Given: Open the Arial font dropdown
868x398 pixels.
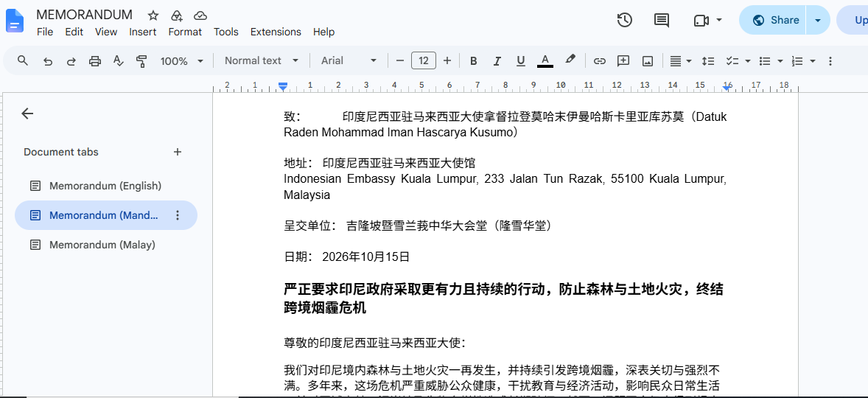Looking at the screenshot, I should tap(349, 61).
